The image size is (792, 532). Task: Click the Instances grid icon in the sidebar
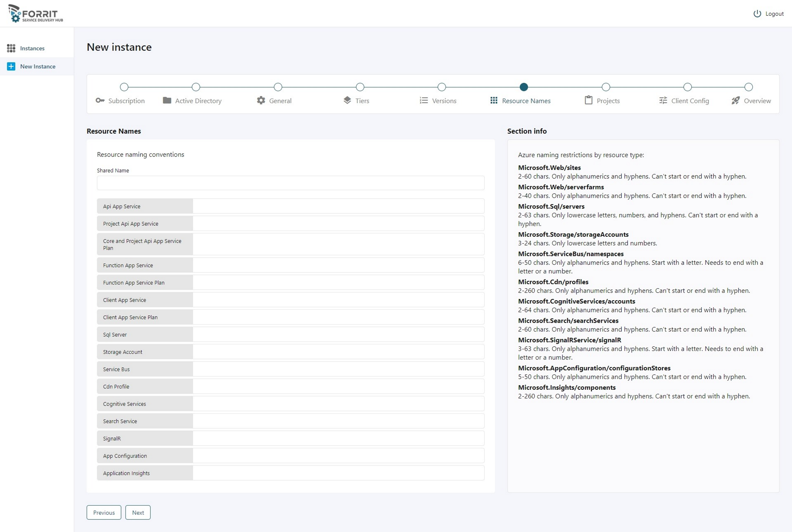pos(11,48)
